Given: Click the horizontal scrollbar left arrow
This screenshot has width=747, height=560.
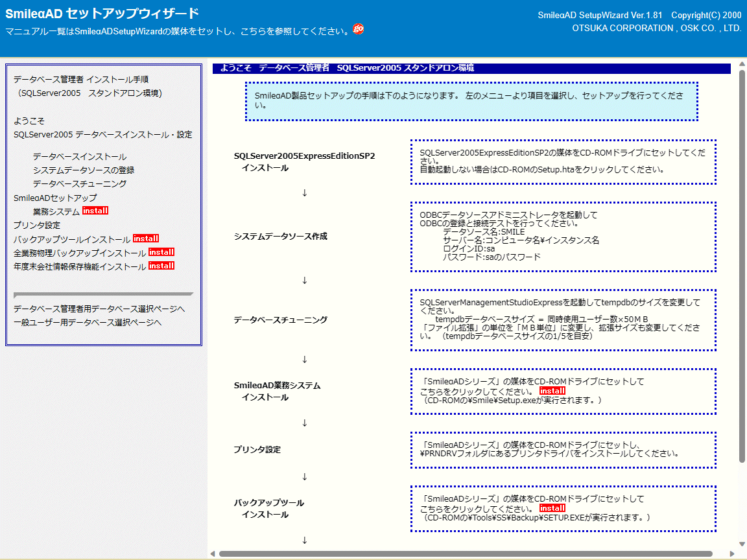Looking at the screenshot, I should (213, 554).
